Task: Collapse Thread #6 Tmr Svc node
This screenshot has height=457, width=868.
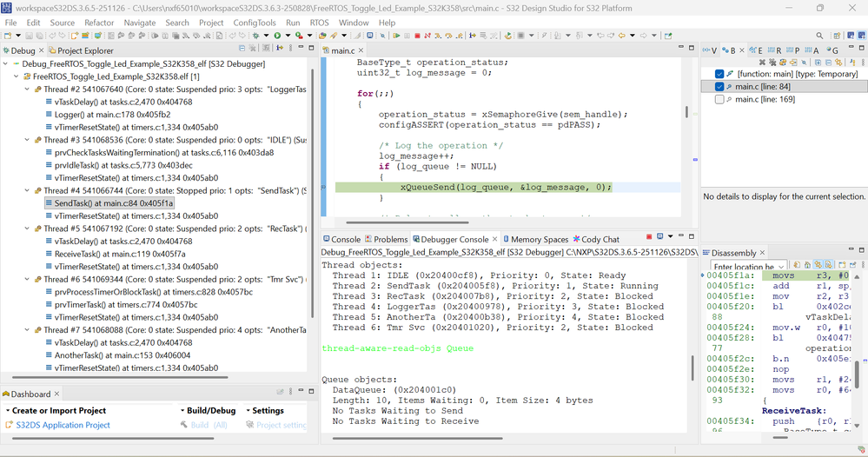Action: (27, 280)
